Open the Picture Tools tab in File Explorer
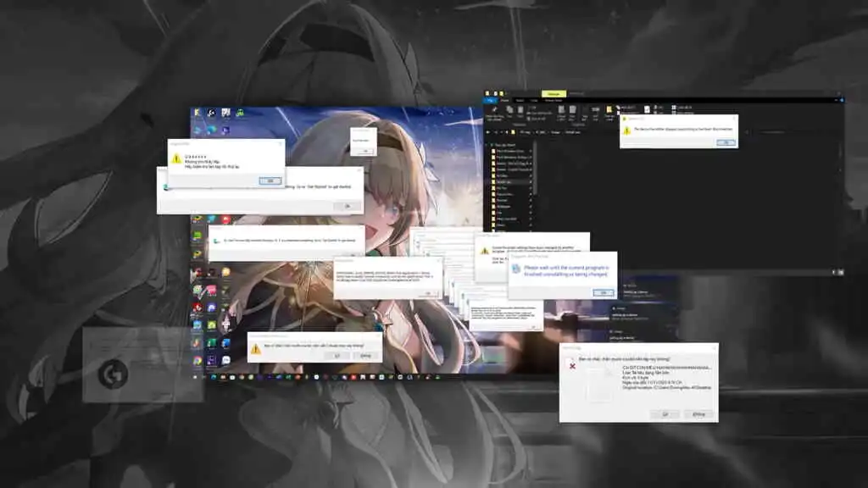 [x=554, y=101]
